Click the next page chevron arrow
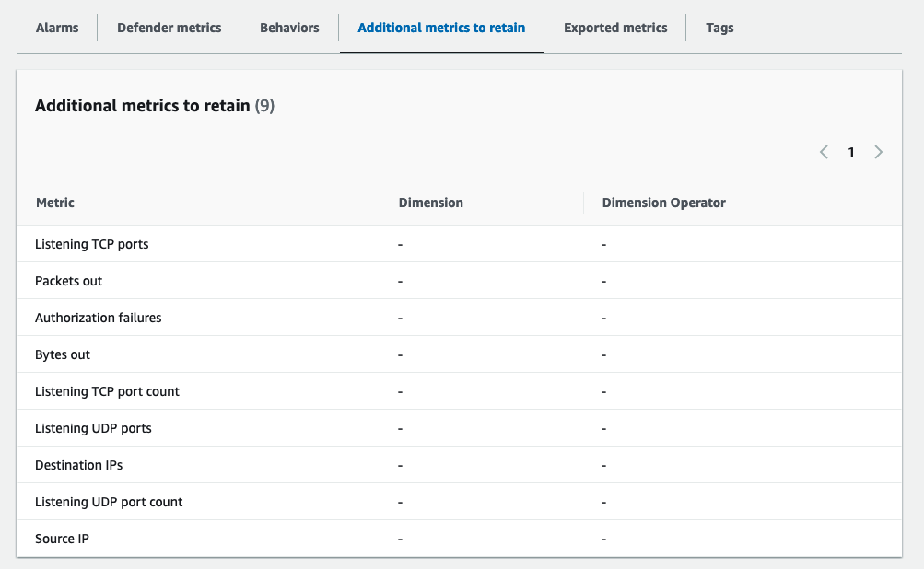The height and width of the screenshot is (569, 924). point(878,151)
